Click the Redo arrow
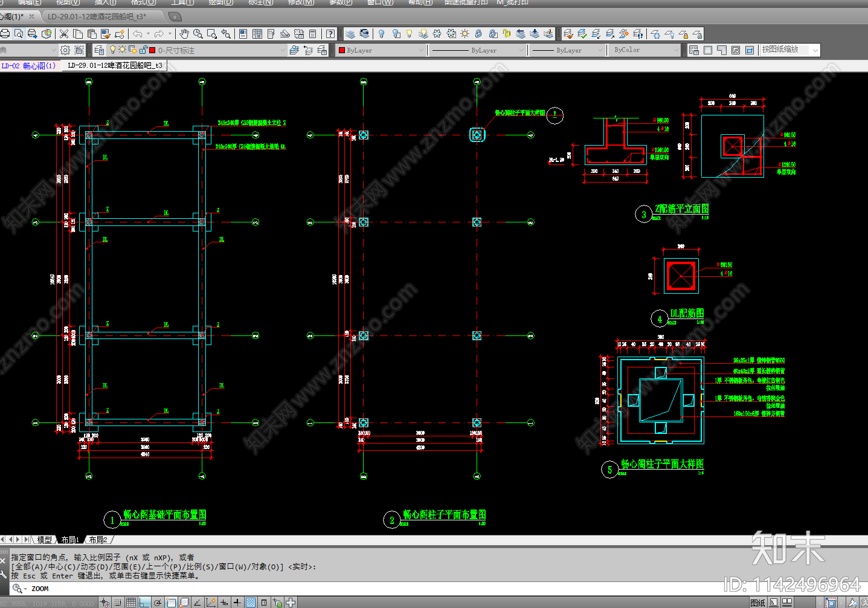Image resolution: width=868 pixels, height=608 pixels. pyautogui.click(x=159, y=34)
